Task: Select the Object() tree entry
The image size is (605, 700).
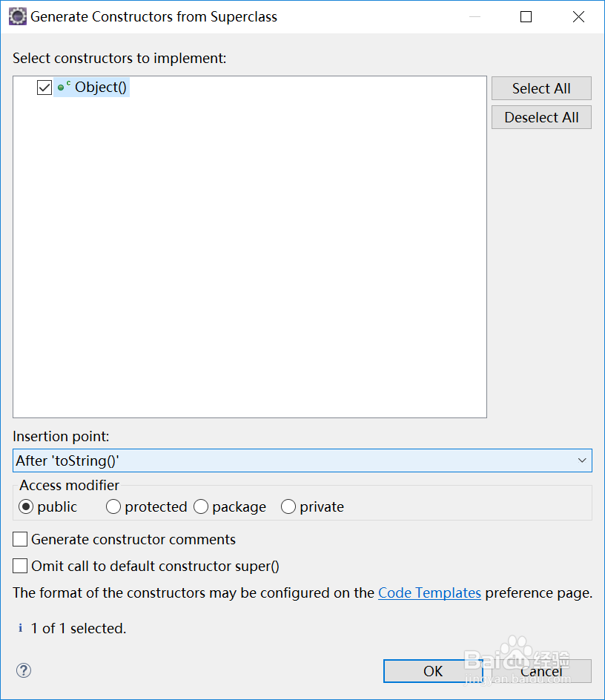Action: coord(101,87)
